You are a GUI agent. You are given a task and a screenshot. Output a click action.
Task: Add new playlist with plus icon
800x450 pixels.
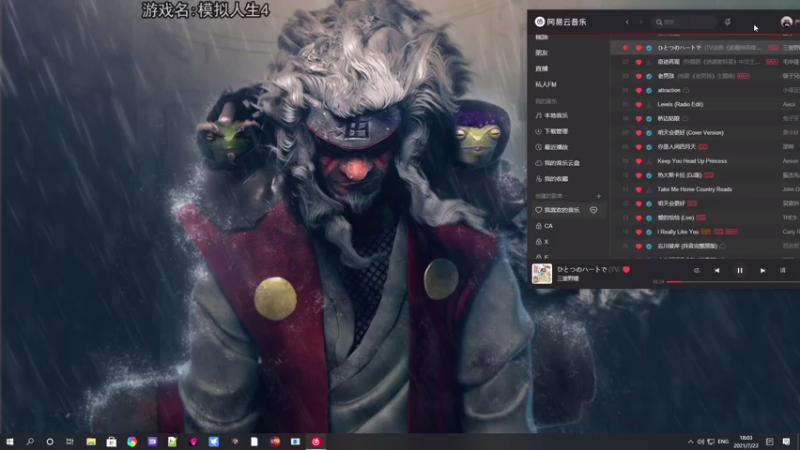598,196
